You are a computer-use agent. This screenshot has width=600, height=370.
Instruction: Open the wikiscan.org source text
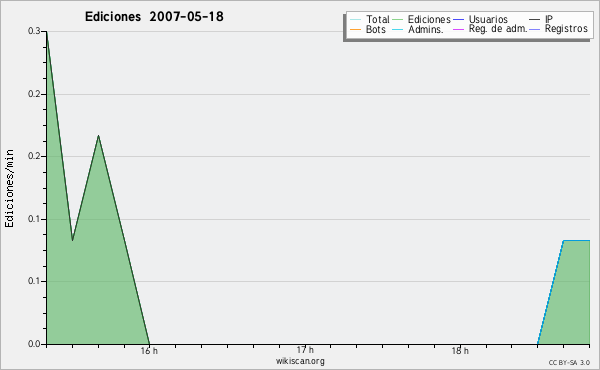click(x=300, y=361)
